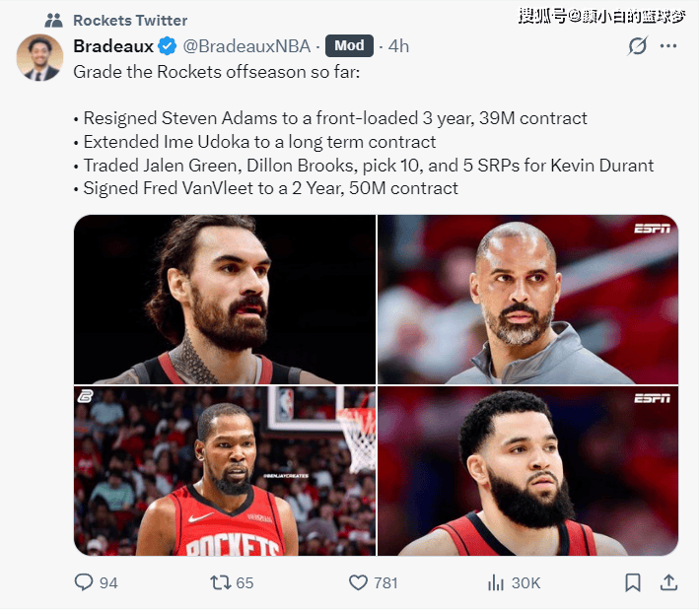View analytics bar chart icon
This screenshot has height=610, width=700.
(x=496, y=582)
